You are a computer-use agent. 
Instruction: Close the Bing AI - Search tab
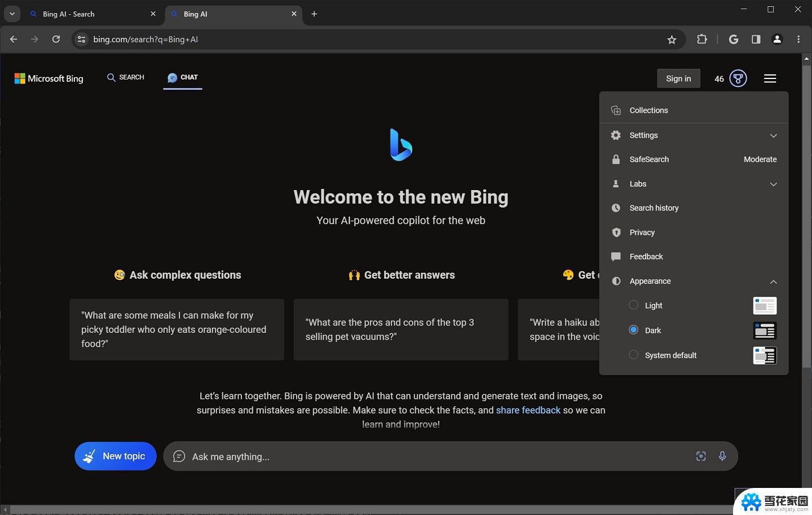tap(153, 14)
